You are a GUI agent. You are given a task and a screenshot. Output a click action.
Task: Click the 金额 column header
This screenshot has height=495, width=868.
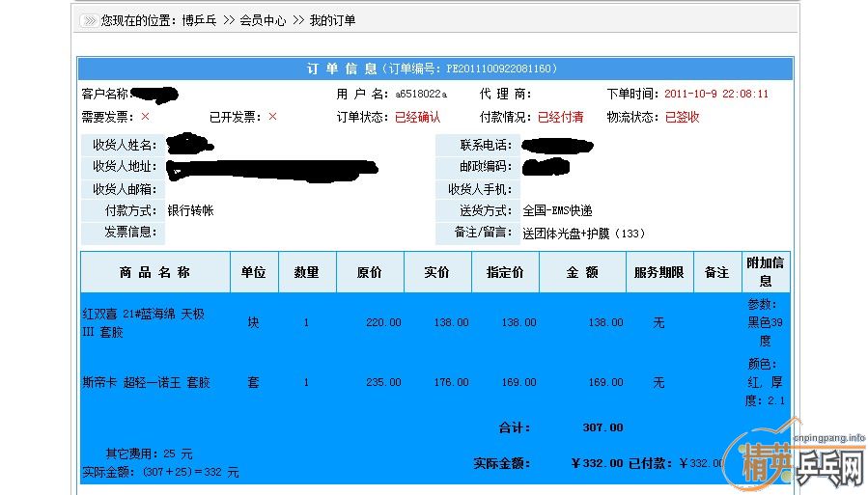(582, 272)
